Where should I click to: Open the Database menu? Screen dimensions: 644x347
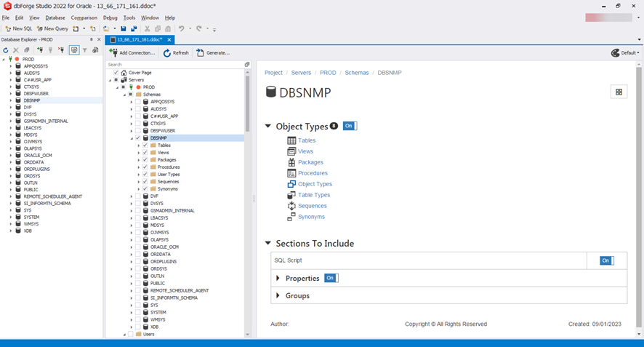click(55, 17)
